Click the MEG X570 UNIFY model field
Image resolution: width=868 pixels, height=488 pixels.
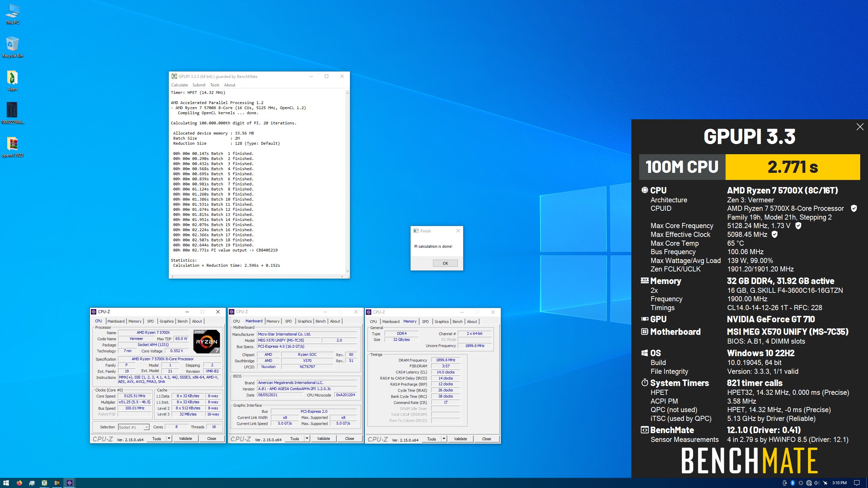(289, 340)
